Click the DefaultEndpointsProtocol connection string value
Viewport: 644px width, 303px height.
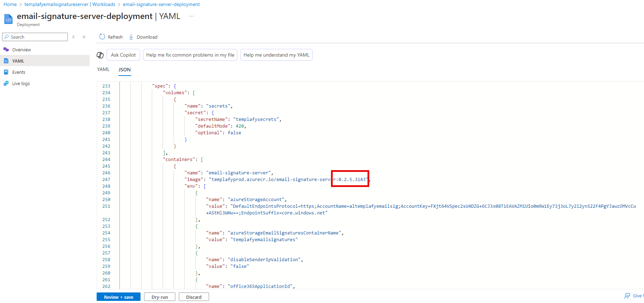[x=421, y=209]
